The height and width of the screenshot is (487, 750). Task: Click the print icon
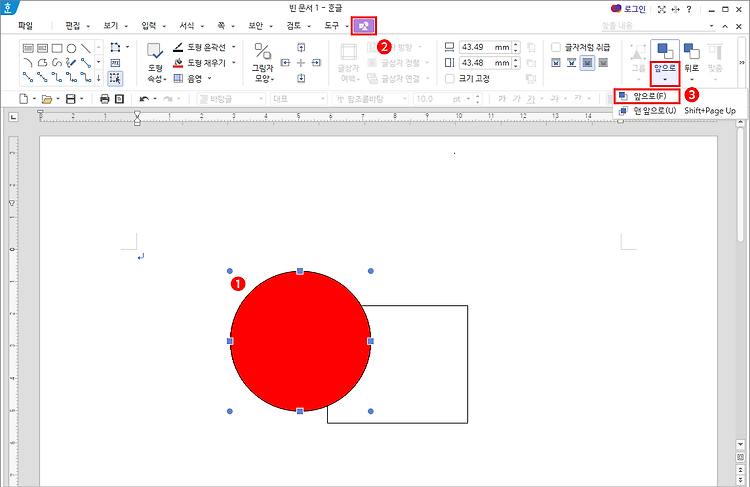click(105, 99)
